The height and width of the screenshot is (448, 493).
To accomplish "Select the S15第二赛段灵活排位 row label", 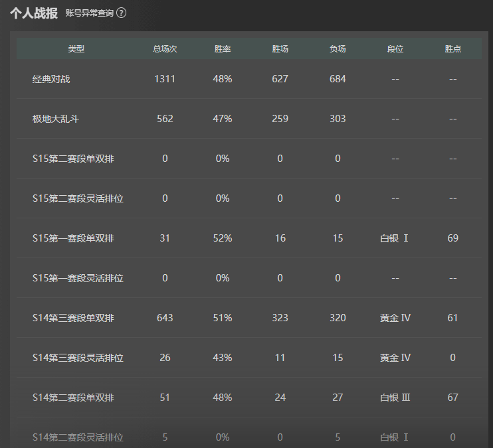I will [78, 198].
